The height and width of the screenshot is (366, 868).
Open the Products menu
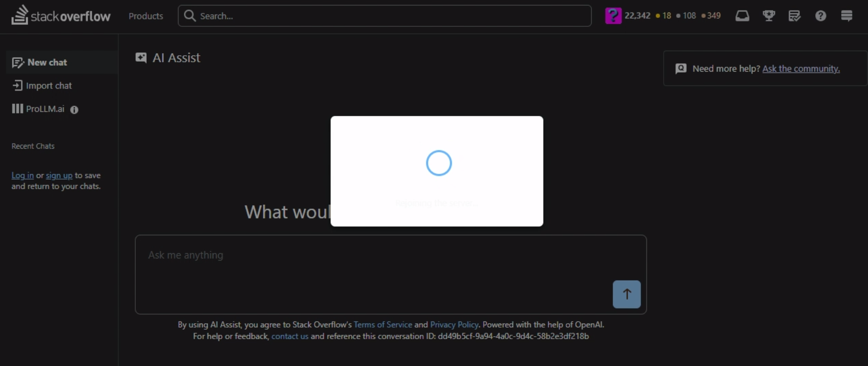click(146, 16)
